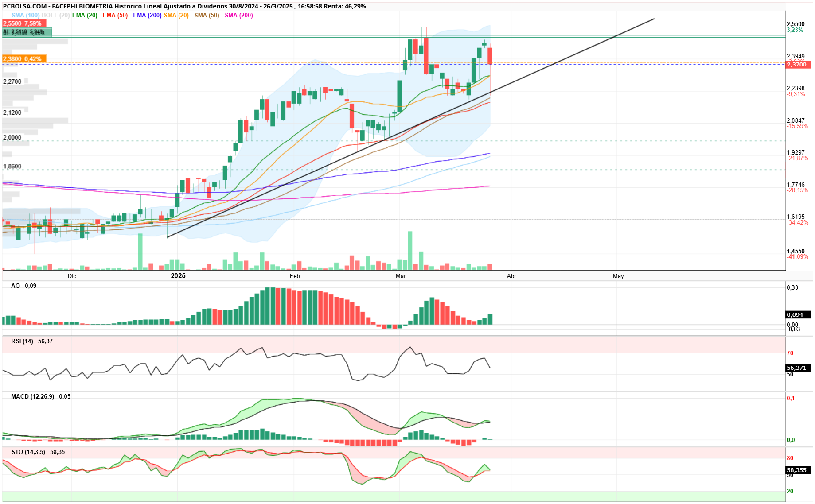
Task: Select the -9,31% right axis percentage
Action: point(796,94)
